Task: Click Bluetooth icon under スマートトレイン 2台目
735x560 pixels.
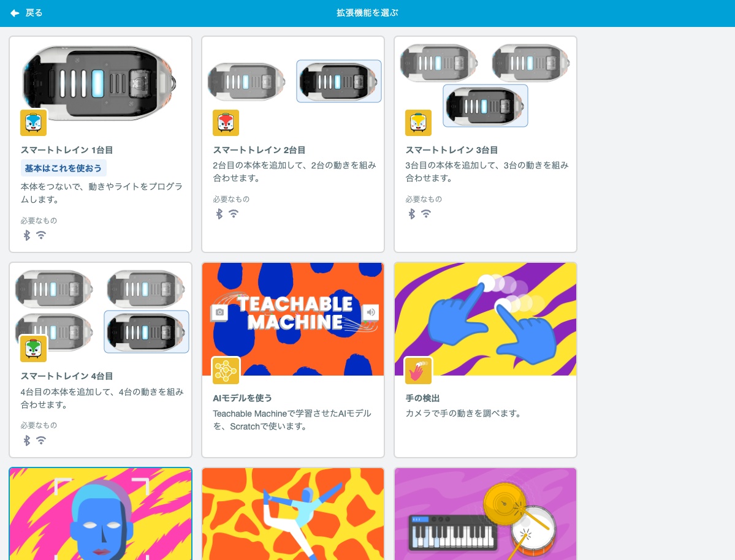Action: 219,214
